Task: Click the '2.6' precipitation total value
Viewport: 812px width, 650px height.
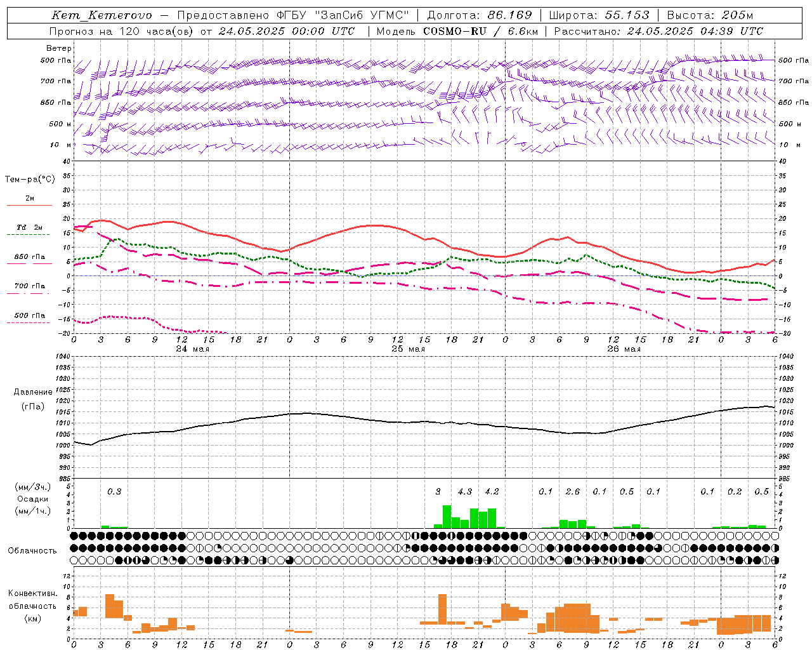Action: click(573, 491)
